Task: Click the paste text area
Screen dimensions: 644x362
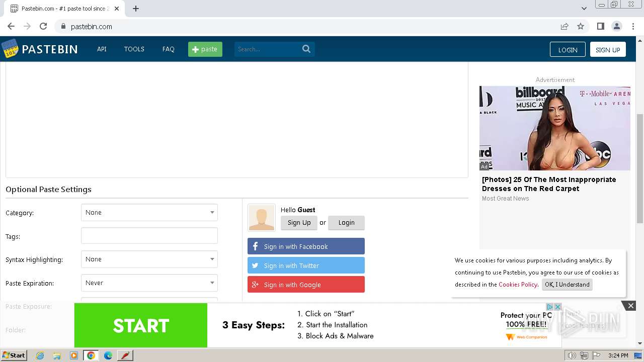Action: [237, 120]
